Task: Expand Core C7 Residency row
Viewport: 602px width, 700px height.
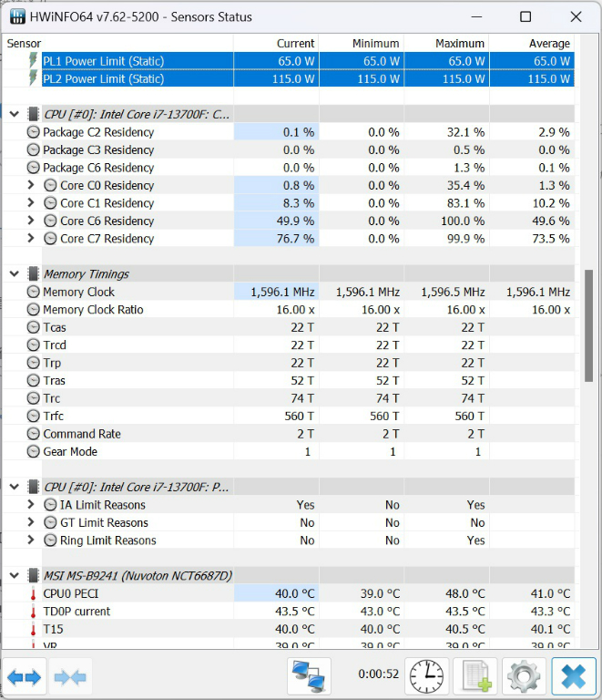Action: click(32, 239)
